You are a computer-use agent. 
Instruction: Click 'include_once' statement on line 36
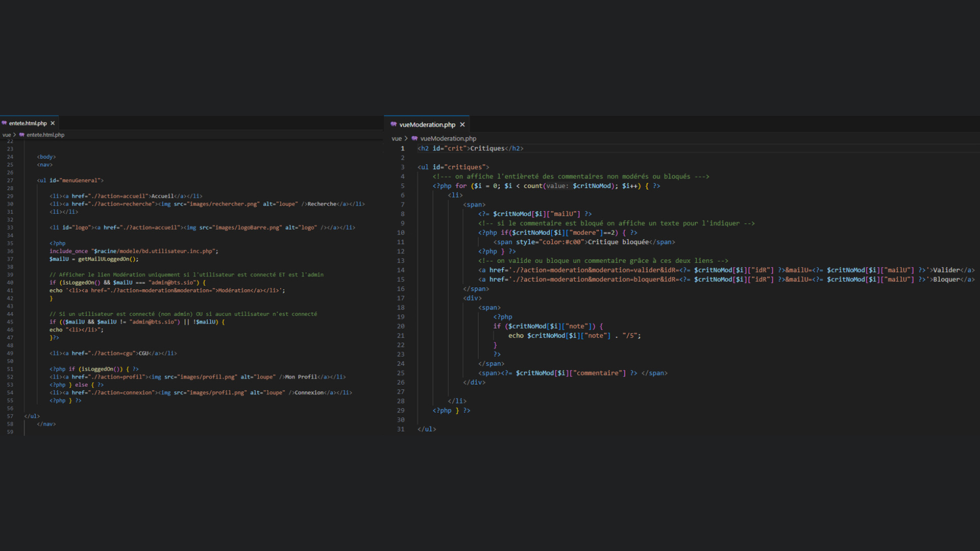pyautogui.click(x=134, y=251)
